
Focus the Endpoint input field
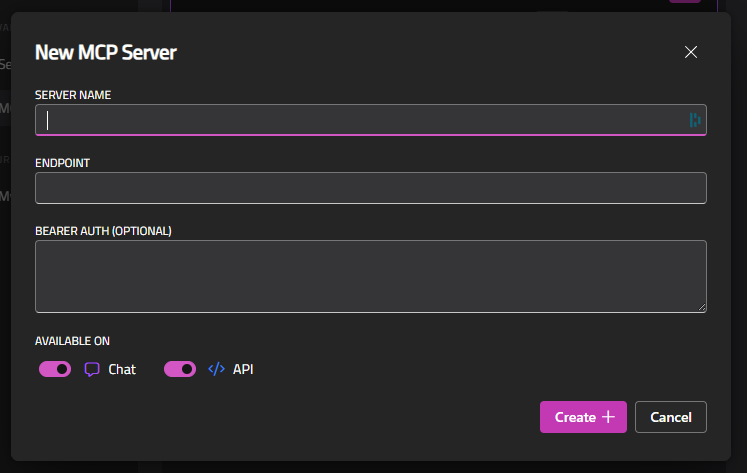point(371,188)
